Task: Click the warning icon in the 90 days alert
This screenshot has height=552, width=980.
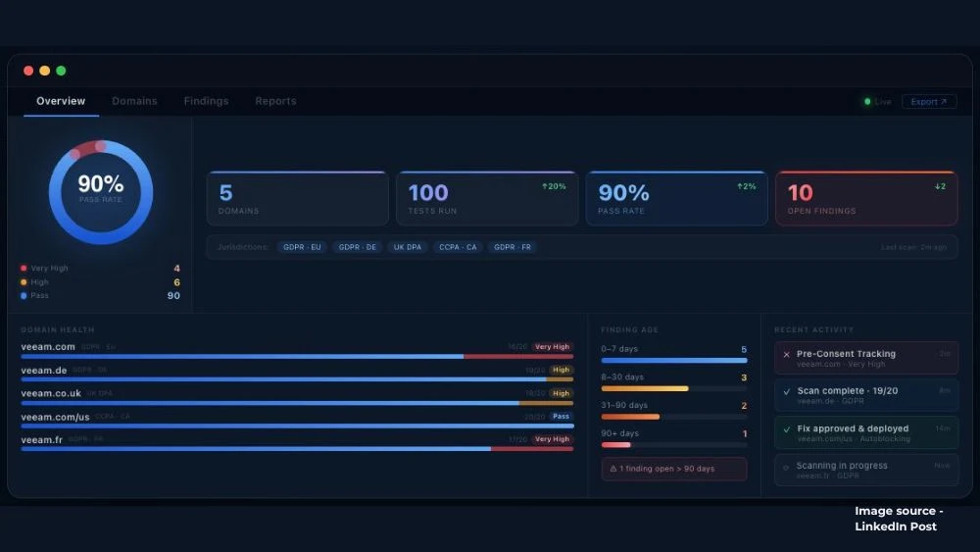Action: click(613, 469)
